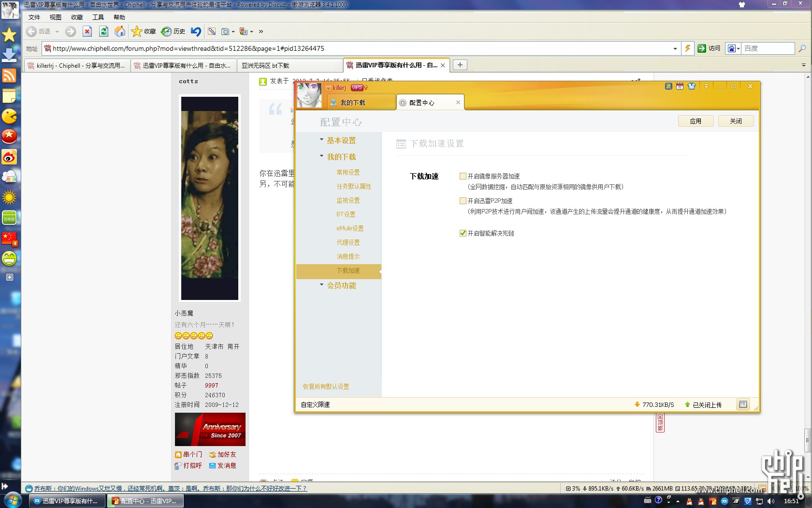Viewport: 812px width, 508px height.
Task: Open Downloads icon in Maxthon sidebar
Action: (9, 55)
